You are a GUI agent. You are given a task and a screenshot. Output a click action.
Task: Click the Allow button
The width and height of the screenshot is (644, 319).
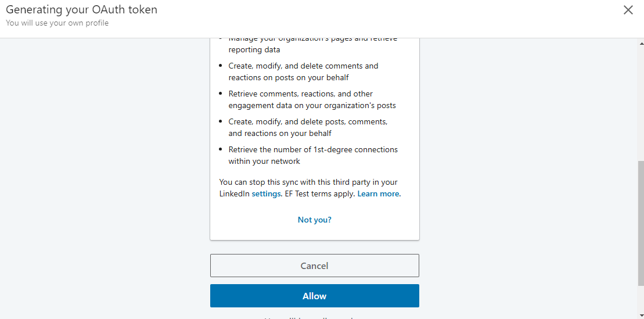[314, 296]
